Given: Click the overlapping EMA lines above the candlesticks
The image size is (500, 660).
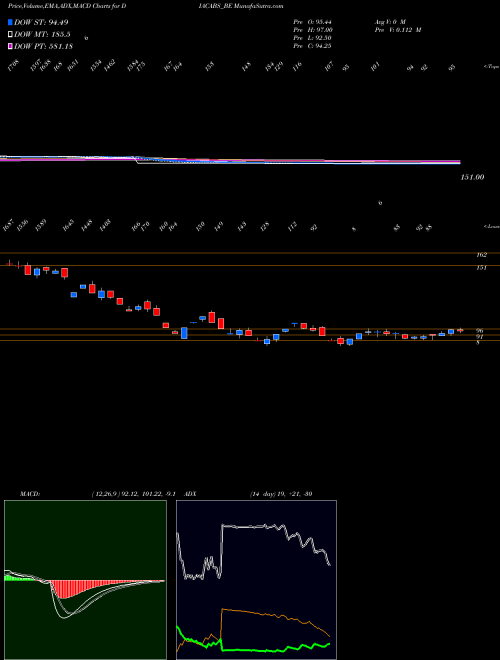Looking at the screenshot, I should click(x=230, y=160).
